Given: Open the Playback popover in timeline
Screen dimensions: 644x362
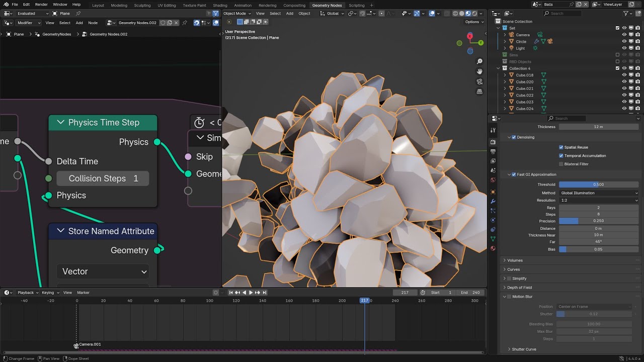Looking at the screenshot, I should pyautogui.click(x=26, y=293).
